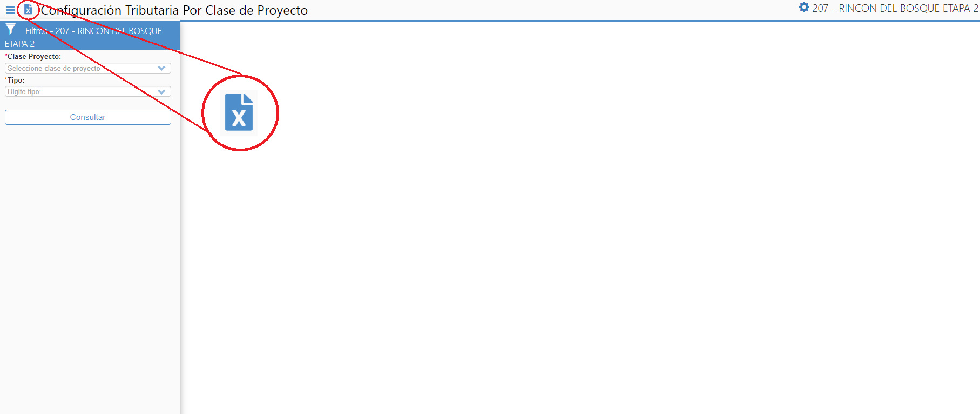
Task: Export to Excel via the small header icon
Action: point(28,10)
